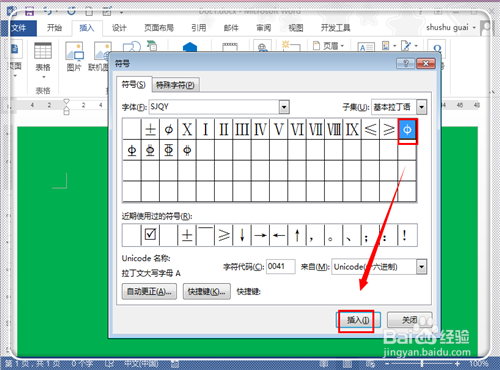This screenshot has width=500, height=370.
Task: Open the 子集 subset dropdown arrow
Action: click(x=422, y=107)
